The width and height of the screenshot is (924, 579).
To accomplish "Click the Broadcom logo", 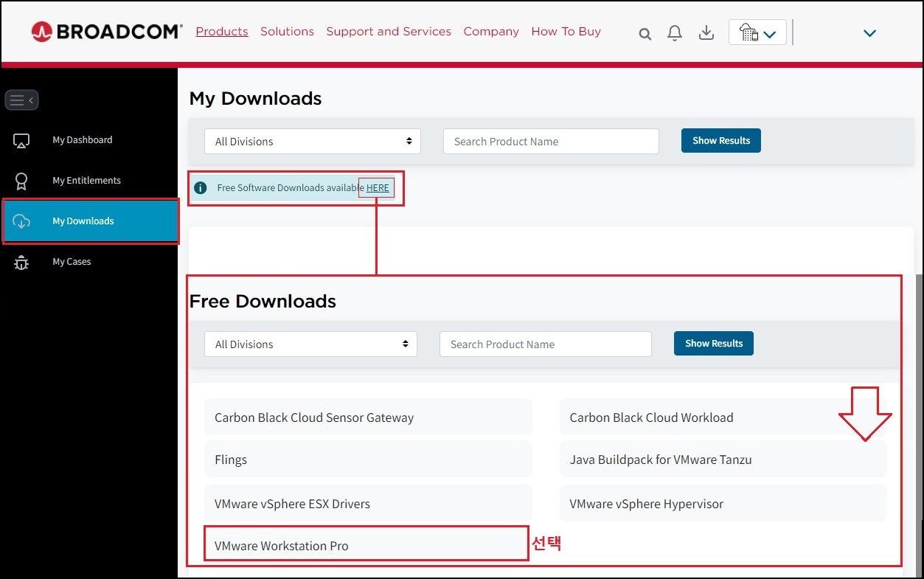I will [x=107, y=31].
